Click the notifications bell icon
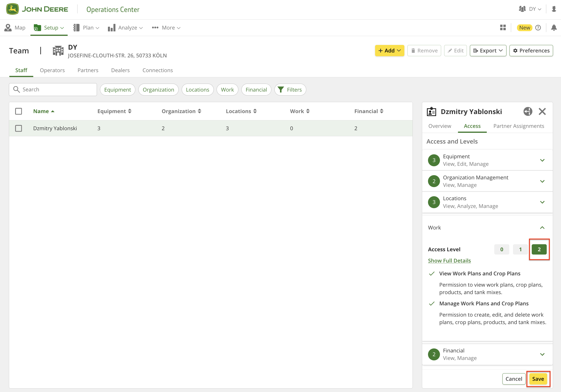 click(554, 28)
